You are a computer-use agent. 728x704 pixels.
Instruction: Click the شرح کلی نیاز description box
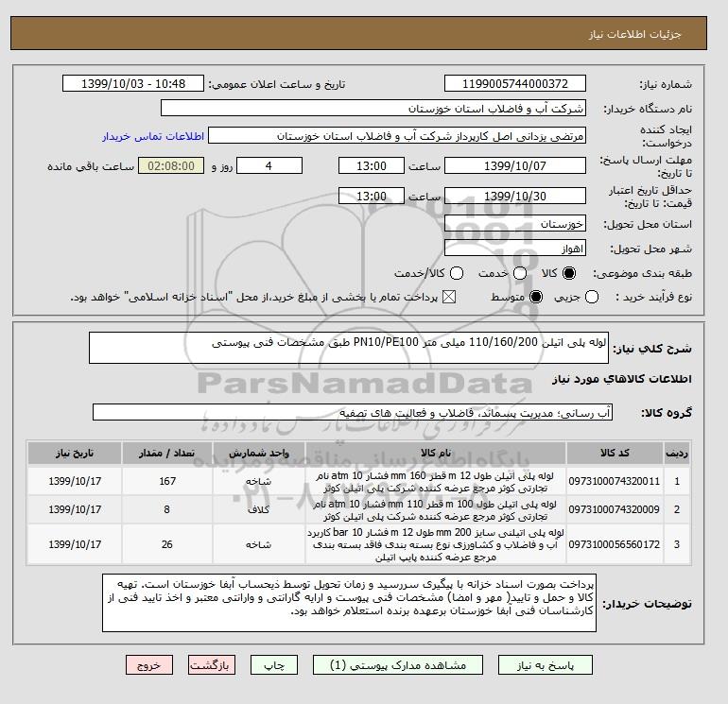(349, 348)
